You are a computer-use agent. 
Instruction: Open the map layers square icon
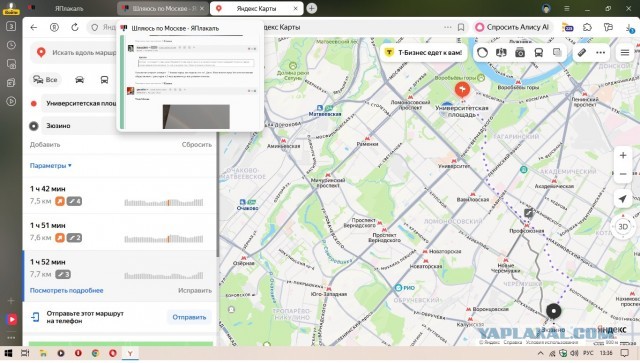(x=557, y=53)
